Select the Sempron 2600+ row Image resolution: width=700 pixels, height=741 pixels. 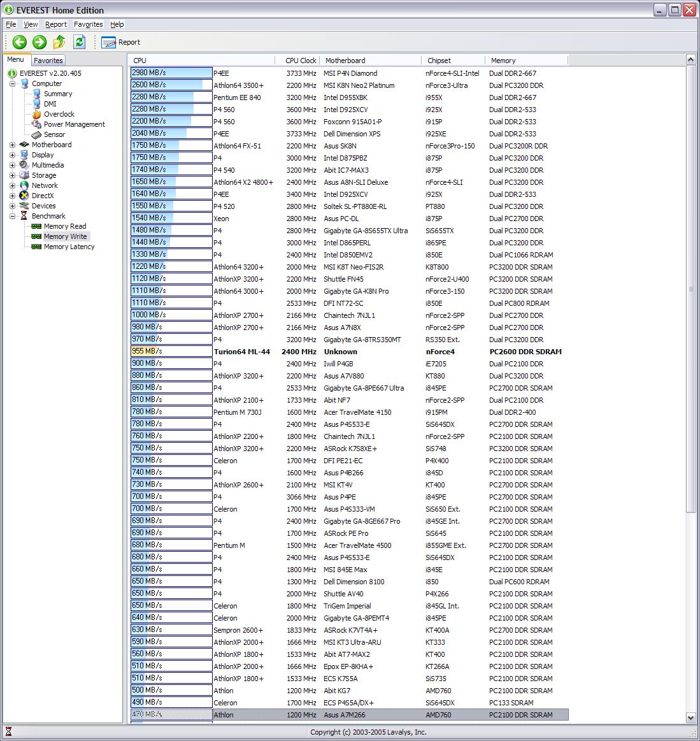point(349,630)
